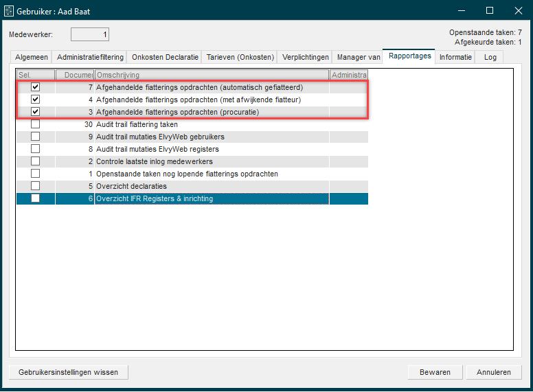Click the Bewaren button
This screenshot has width=533, height=392.
(x=435, y=372)
